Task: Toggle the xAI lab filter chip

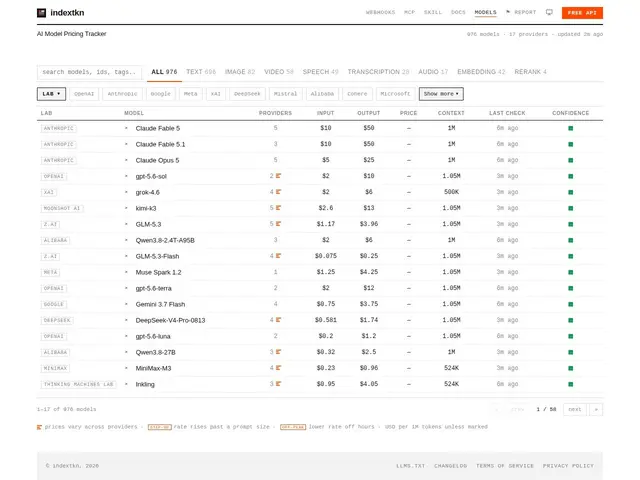Action: [216, 94]
